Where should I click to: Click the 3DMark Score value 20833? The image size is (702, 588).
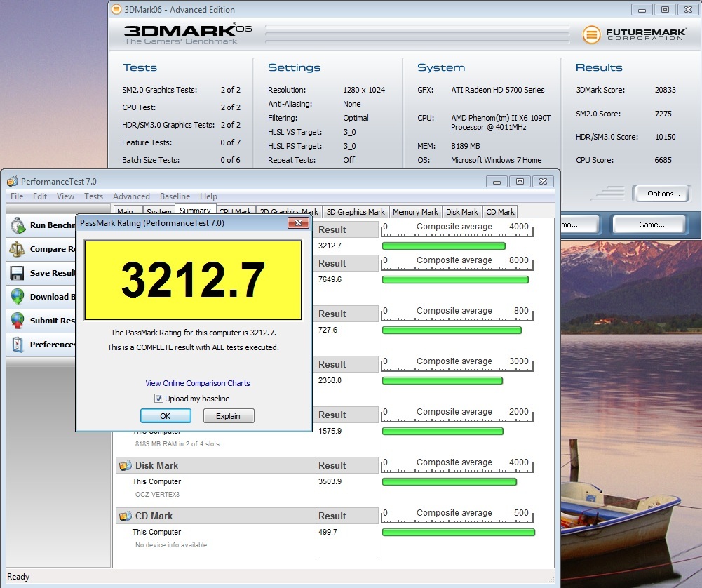point(665,90)
